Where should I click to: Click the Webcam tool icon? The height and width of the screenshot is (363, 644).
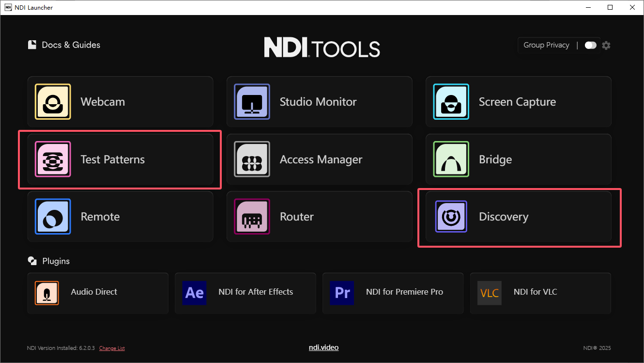pos(53,102)
